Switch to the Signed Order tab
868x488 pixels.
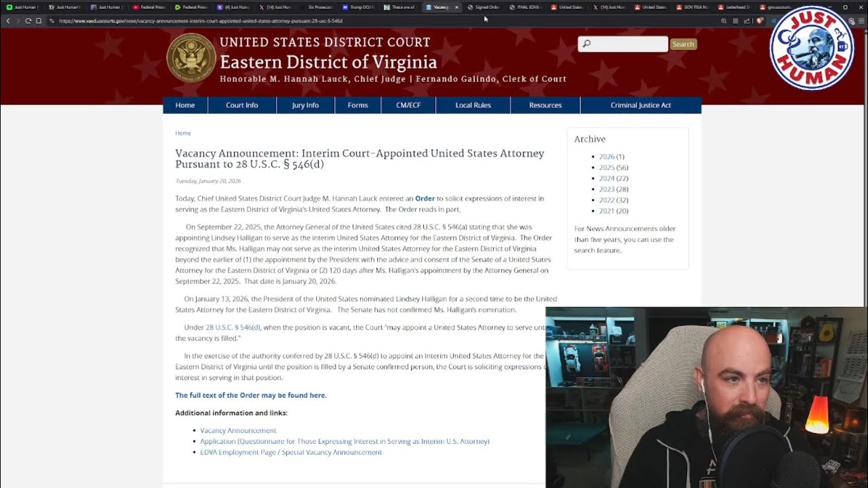coord(484,7)
